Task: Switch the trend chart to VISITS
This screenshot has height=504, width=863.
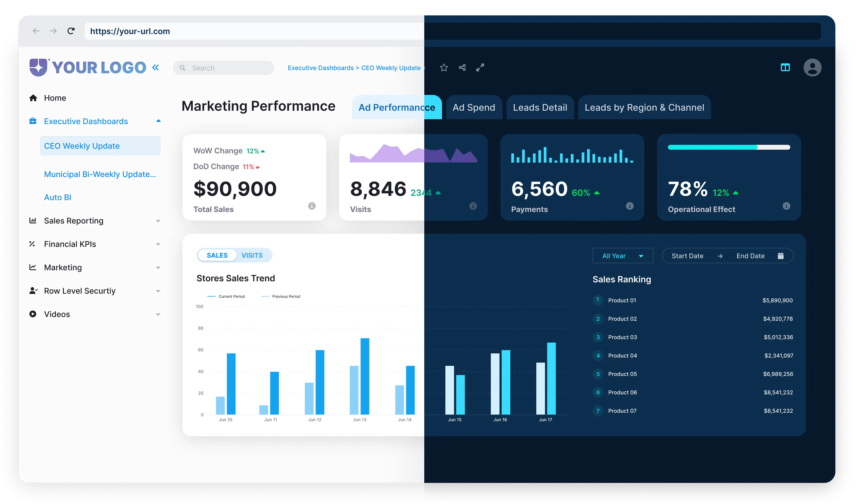Action: pyautogui.click(x=252, y=255)
